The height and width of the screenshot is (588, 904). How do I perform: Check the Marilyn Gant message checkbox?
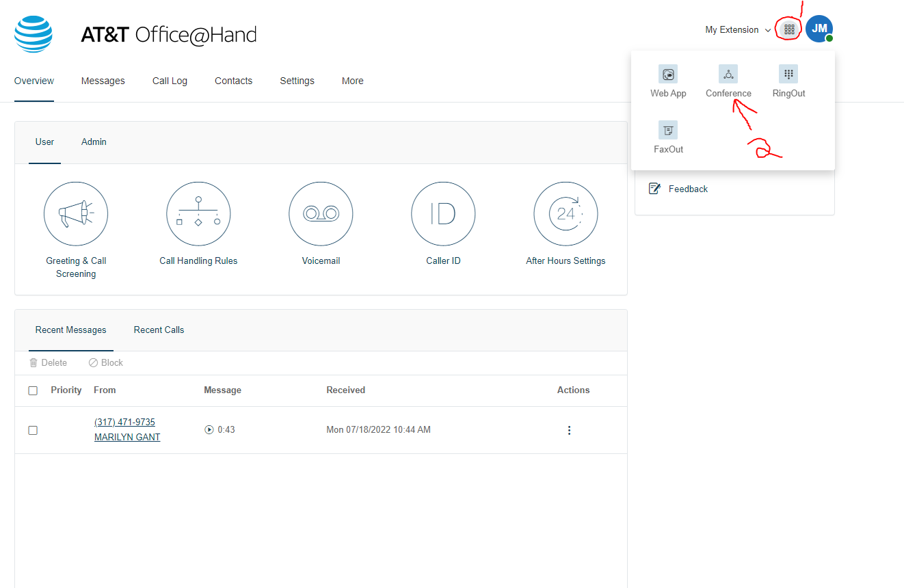coord(33,430)
